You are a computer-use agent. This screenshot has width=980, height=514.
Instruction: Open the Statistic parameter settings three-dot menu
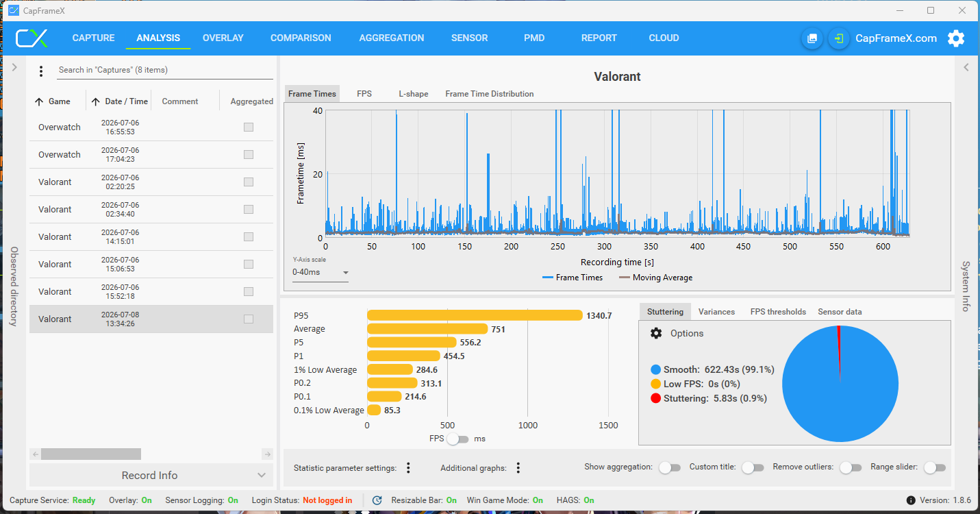(408, 468)
